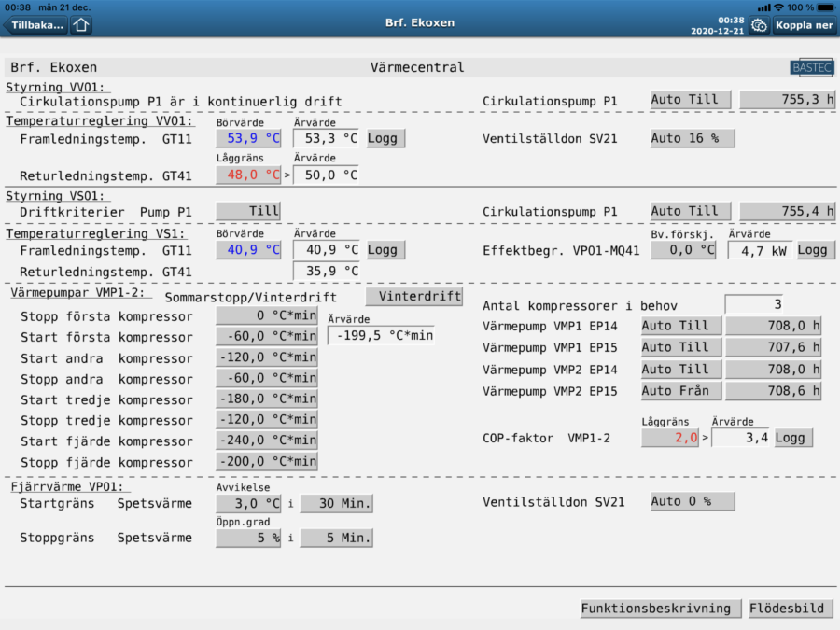This screenshot has width=840, height=630.
Task: Select VMP1 EP14 runtime 708,0 h
Action: 773,326
